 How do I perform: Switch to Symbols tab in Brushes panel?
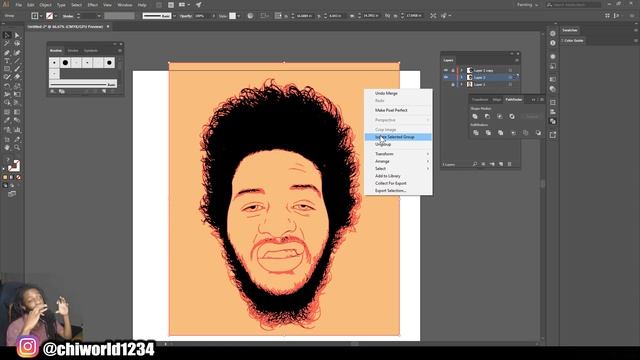coord(91,51)
